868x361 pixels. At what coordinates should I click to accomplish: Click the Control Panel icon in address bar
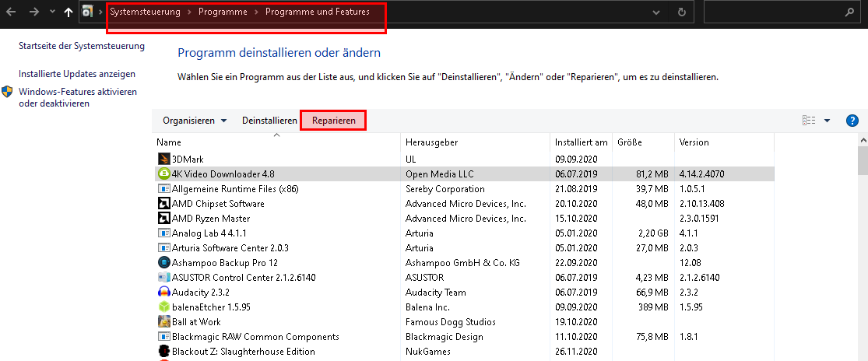(x=87, y=12)
